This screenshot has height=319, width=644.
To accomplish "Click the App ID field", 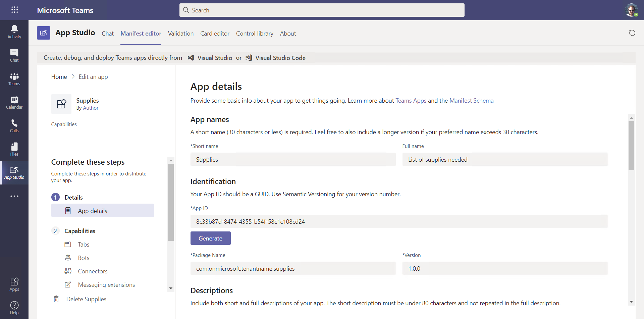I will tap(399, 221).
